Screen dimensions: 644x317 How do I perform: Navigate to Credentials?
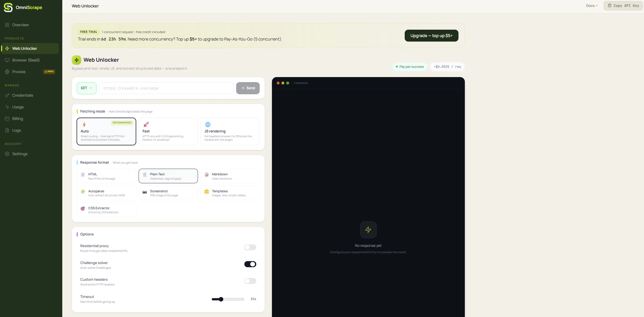click(x=30, y=95)
